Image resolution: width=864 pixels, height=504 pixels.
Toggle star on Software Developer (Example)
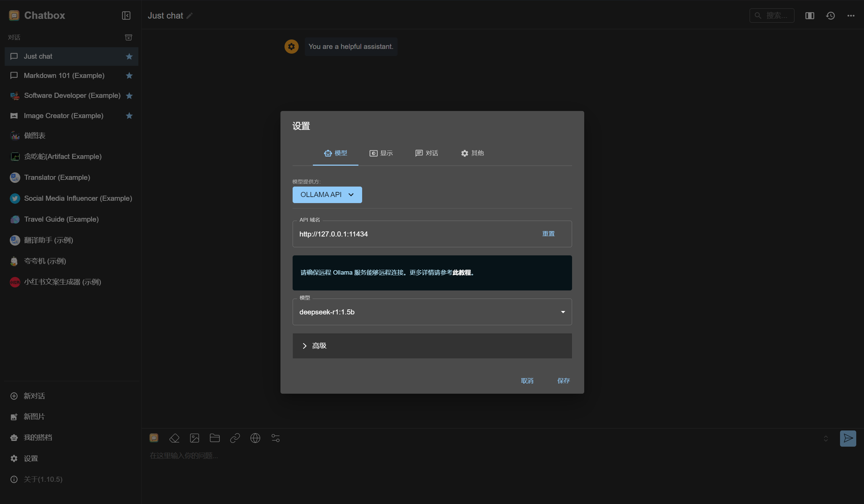(x=129, y=95)
